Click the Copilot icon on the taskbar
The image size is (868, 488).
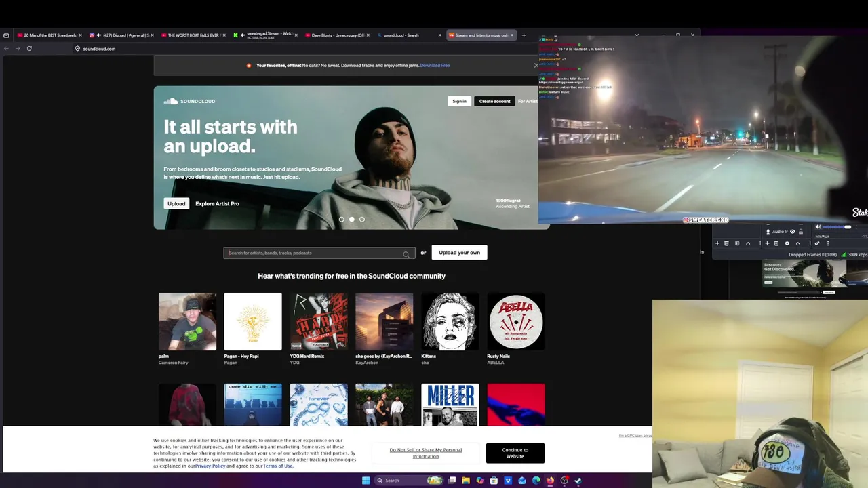coord(480,481)
